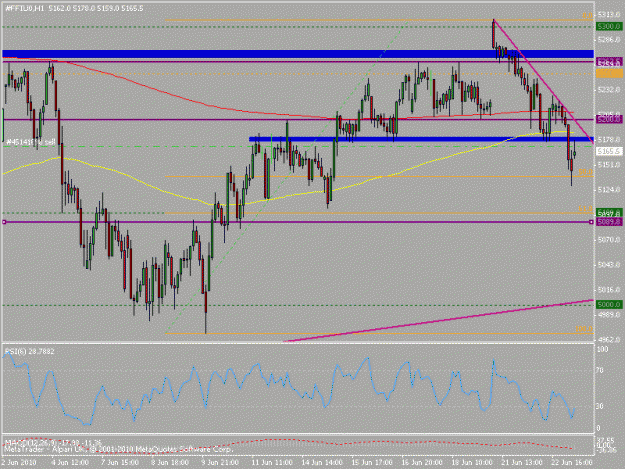Screen dimensions: 625x469
Task: Click the 14 Jun 14:00 time axis label
Action: tap(322, 463)
